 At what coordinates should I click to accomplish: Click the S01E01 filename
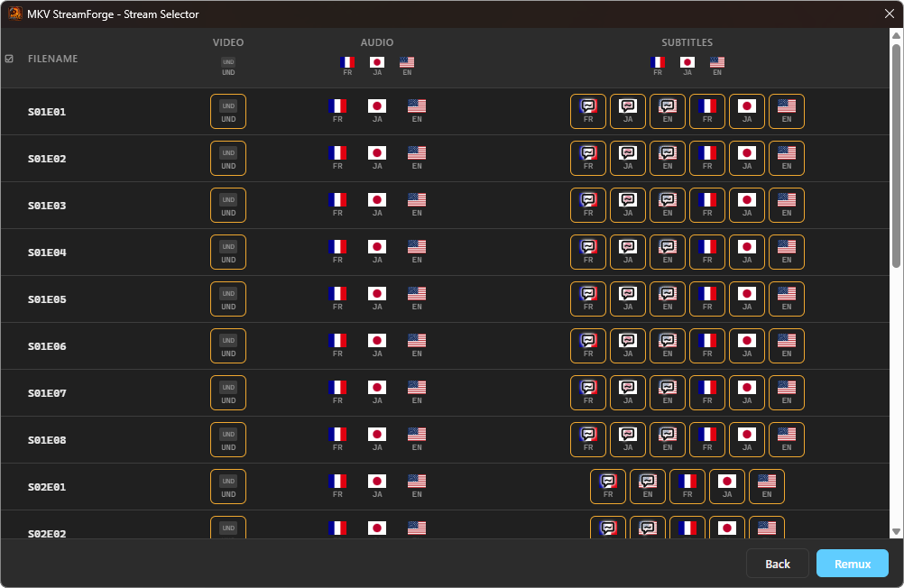point(47,112)
